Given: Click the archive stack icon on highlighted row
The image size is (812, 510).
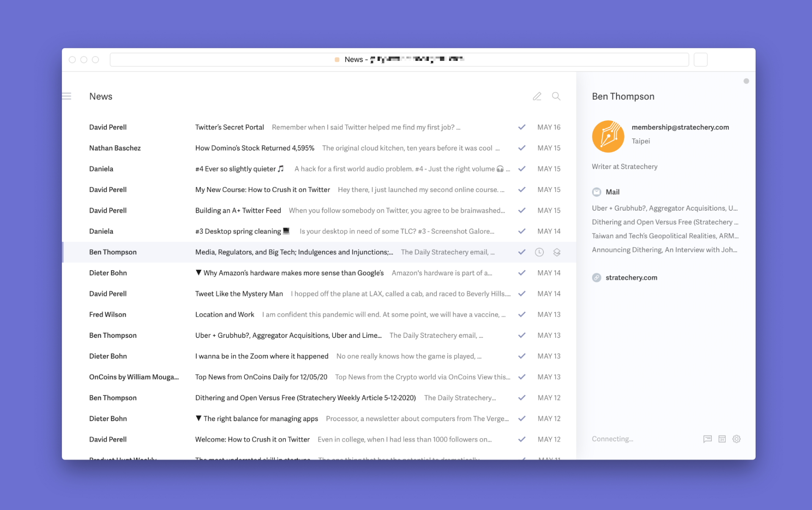Looking at the screenshot, I should pyautogui.click(x=557, y=252).
